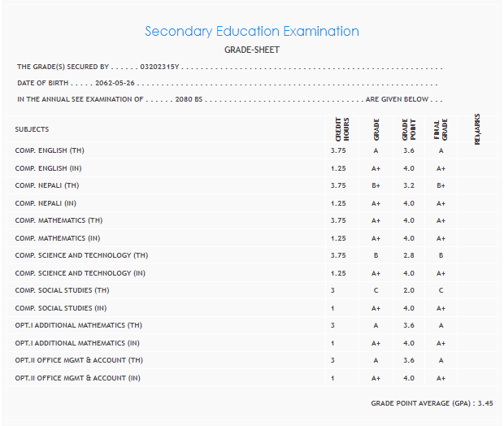This screenshot has height=426, width=504.
Task: Click grade point 2.8 for Science theory
Action: point(409,256)
